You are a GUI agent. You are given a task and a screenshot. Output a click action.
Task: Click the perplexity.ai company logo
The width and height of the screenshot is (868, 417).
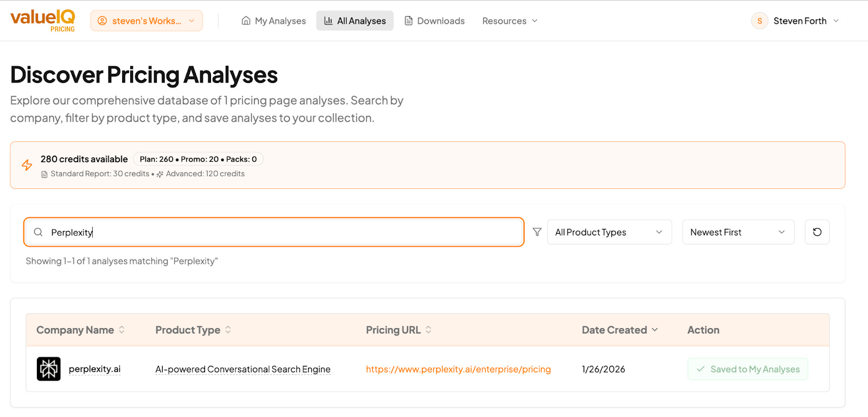coord(49,369)
